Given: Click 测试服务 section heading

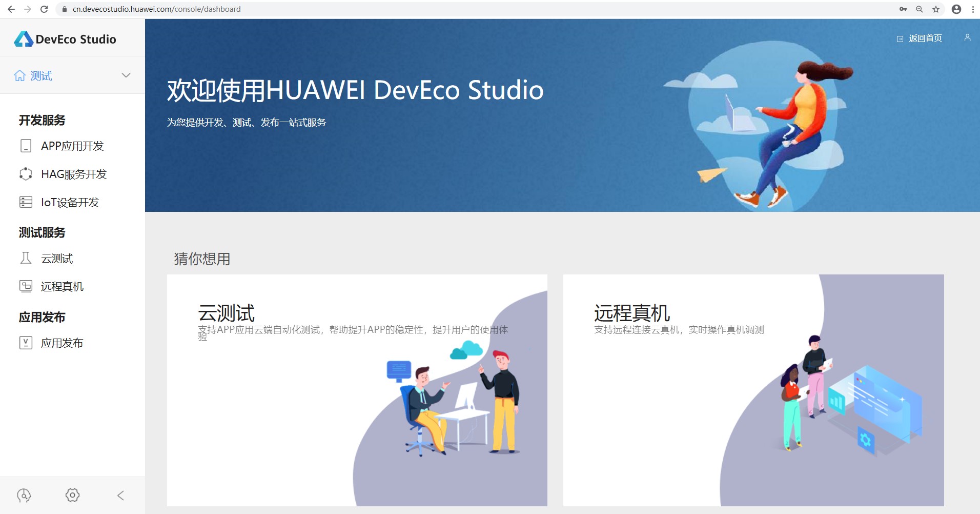Looking at the screenshot, I should (42, 232).
